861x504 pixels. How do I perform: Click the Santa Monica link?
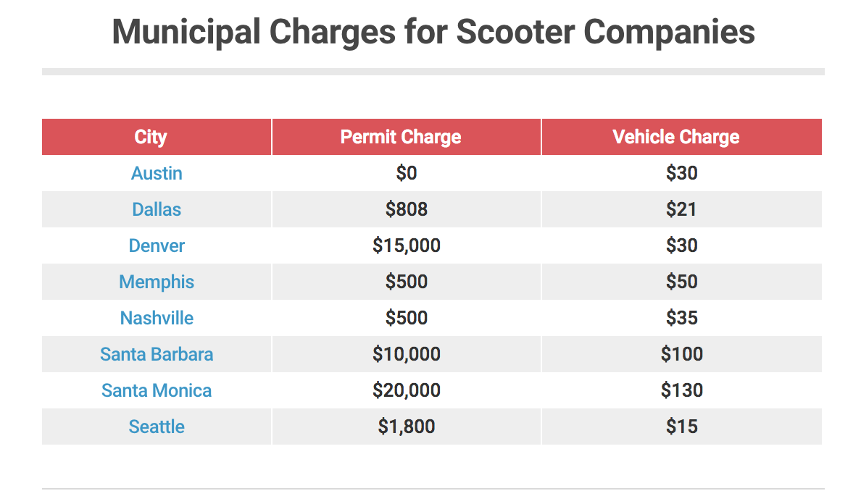click(x=157, y=391)
